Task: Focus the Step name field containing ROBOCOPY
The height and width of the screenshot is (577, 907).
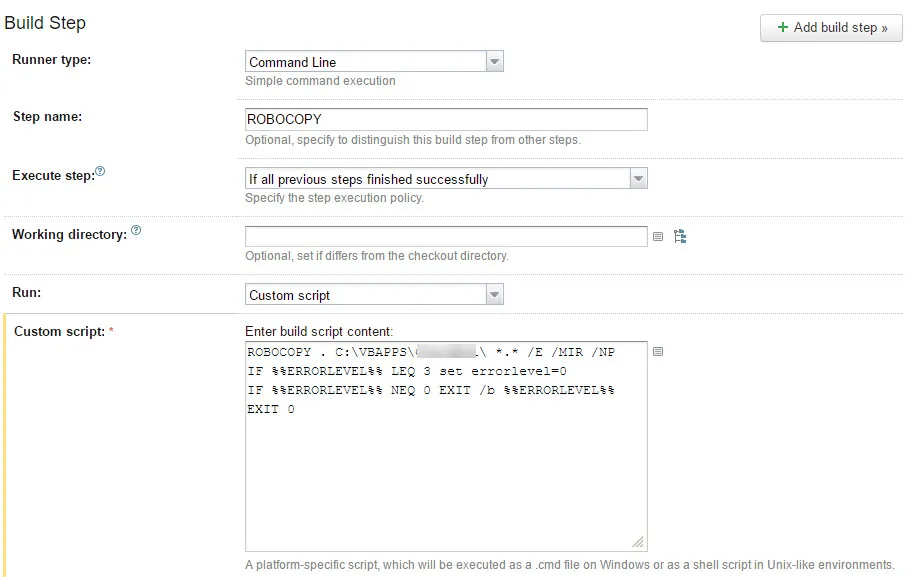Action: tap(446, 119)
